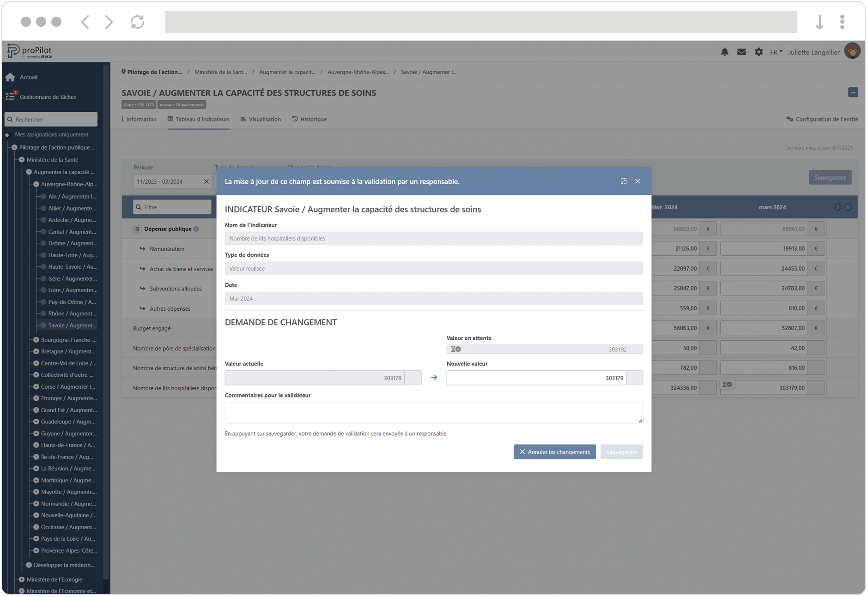Click the pending validation hourglass icon in table
This screenshot has height=597, width=868.
727,385
